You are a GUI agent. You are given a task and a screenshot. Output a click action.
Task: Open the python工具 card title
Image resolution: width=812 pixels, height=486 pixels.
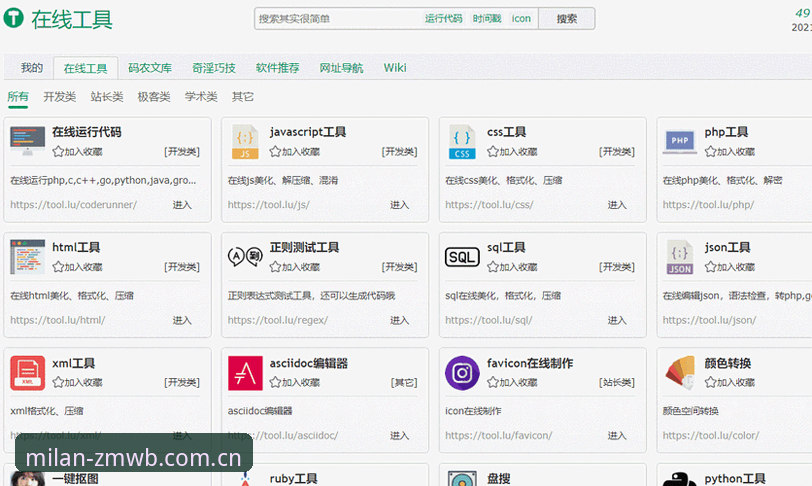pyautogui.click(x=735, y=478)
